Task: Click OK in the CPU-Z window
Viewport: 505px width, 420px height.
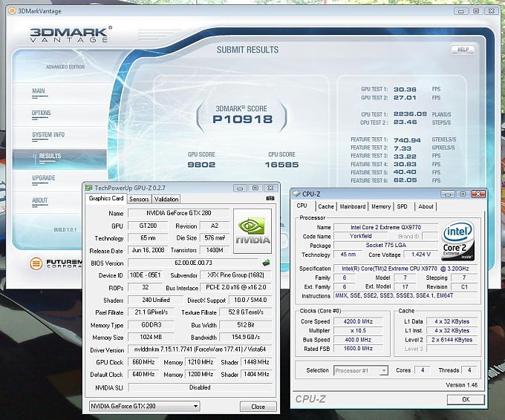Action: point(466,399)
